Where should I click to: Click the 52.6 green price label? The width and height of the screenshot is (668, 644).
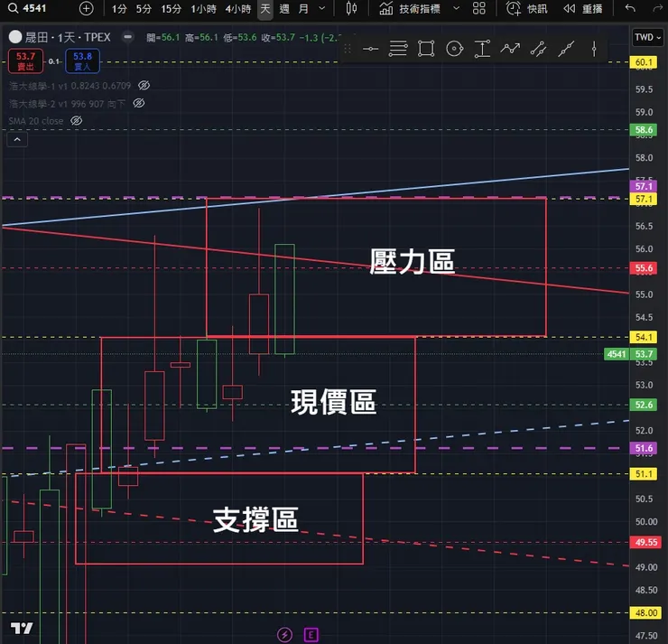(644, 405)
